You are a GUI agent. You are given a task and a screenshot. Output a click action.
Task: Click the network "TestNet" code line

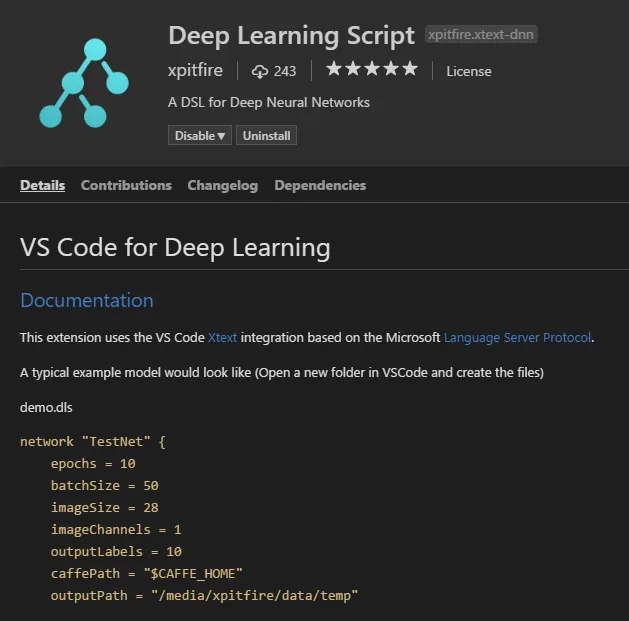pos(93,442)
